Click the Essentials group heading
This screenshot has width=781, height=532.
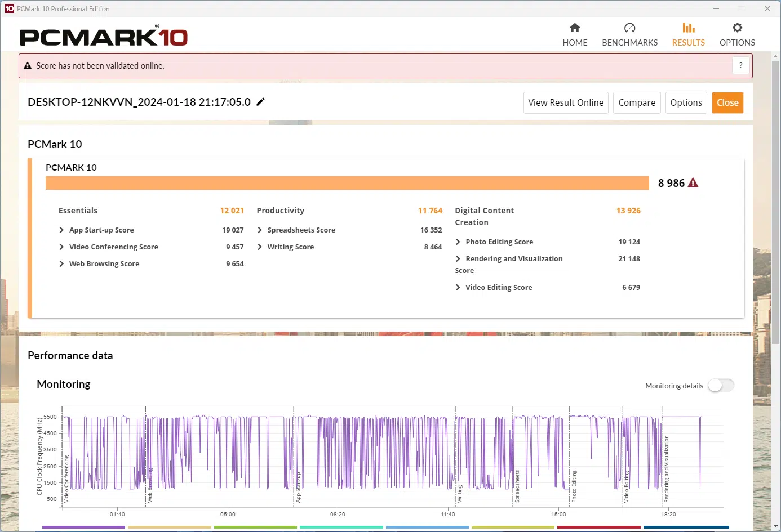click(x=78, y=211)
